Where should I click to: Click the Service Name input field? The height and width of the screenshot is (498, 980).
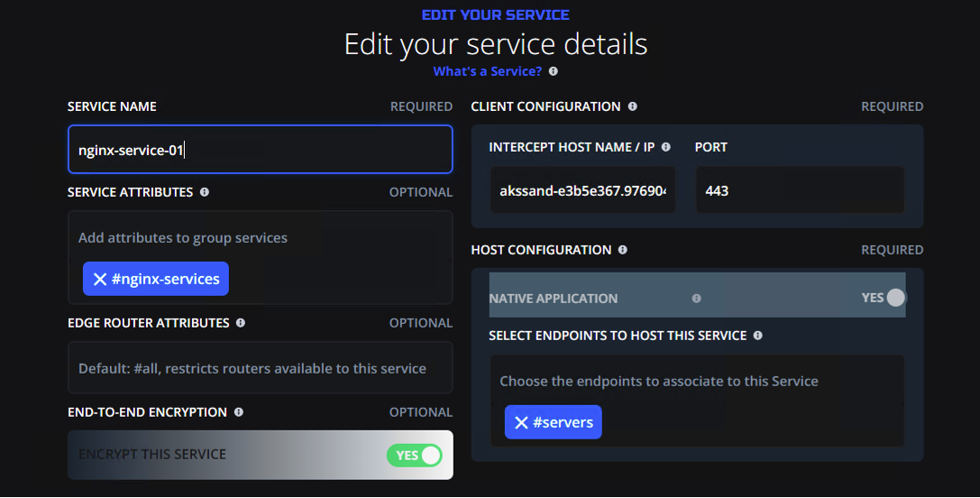(260, 150)
